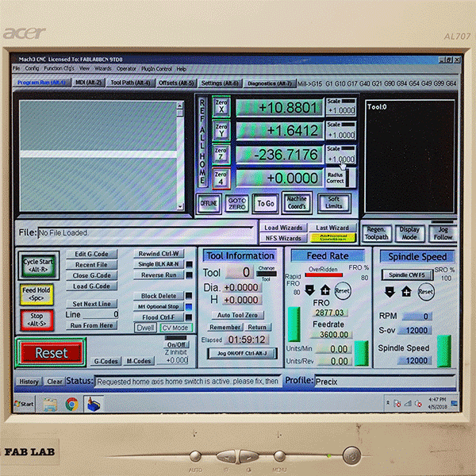Viewport: 476px width, 476px height.
Task: Click the X Scale +1.0000 field
Action: coord(341,110)
